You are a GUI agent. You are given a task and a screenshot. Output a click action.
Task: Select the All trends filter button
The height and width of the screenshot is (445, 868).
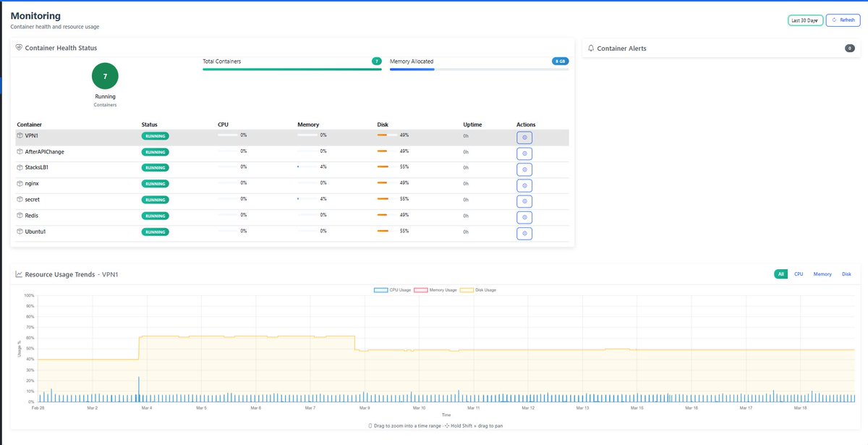781,274
